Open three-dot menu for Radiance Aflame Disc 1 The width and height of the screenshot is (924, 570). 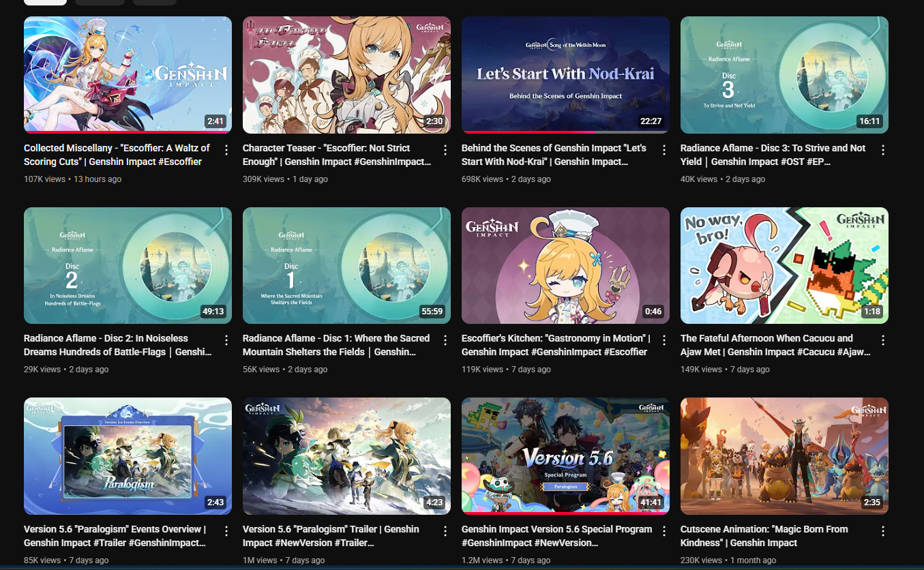[445, 340]
